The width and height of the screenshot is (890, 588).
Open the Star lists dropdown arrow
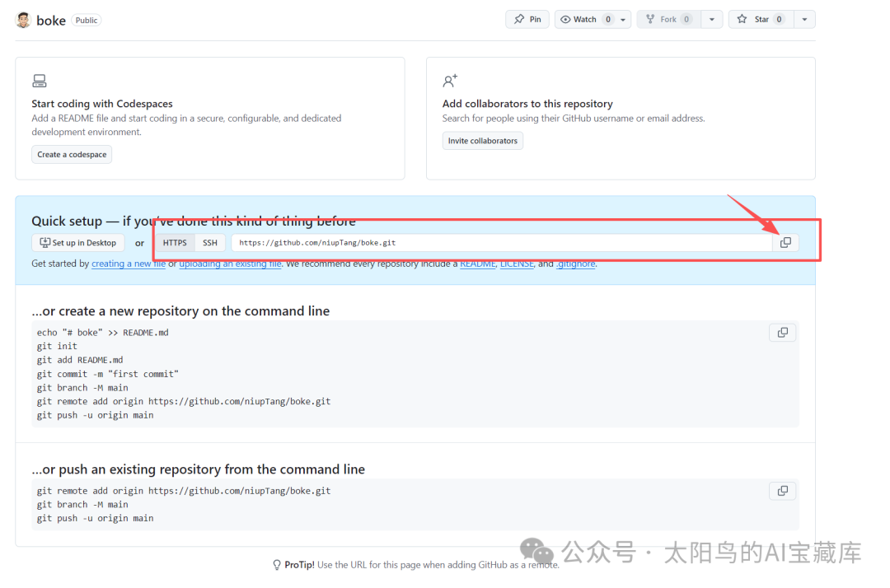tap(804, 19)
